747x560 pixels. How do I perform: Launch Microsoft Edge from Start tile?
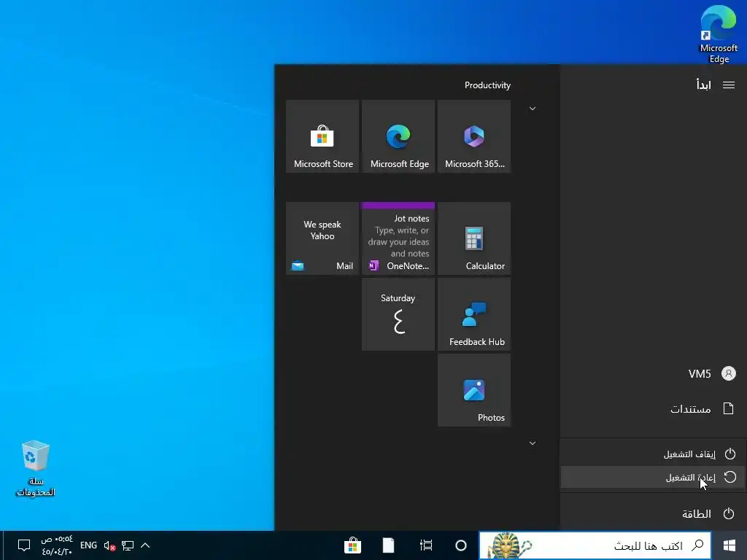398,136
